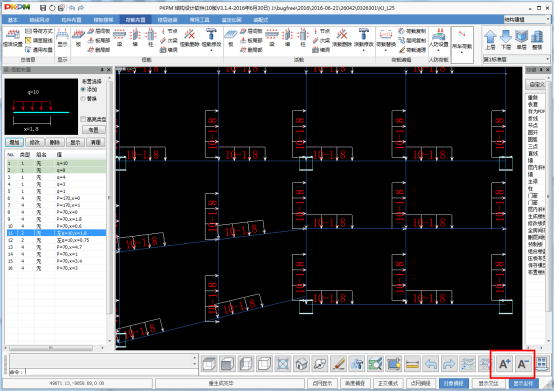This screenshot has width=555, height=391.
Task: Go to lower floor with 下层 arrow
Action: pyautogui.click(x=506, y=40)
